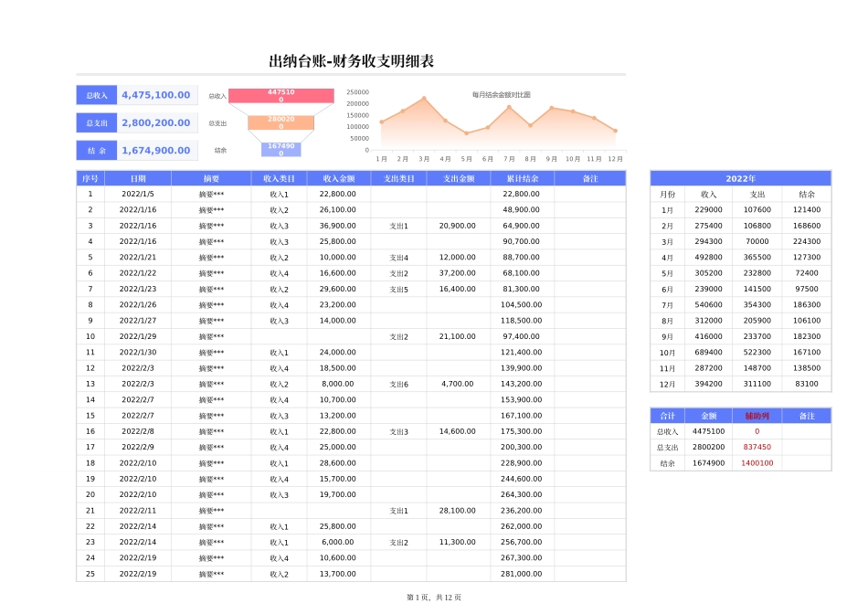Click the 备注 column header
The width and height of the screenshot is (868, 614).
pyautogui.click(x=590, y=177)
